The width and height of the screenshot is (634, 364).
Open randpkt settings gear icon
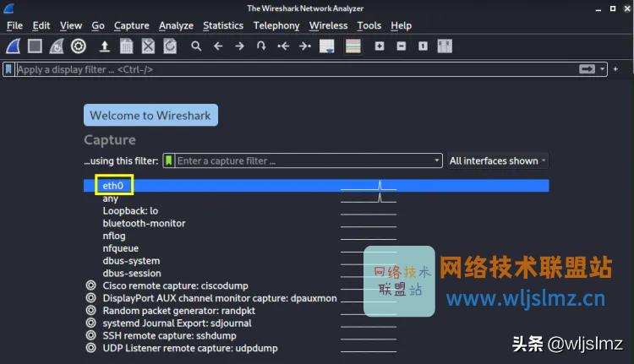[x=91, y=310]
